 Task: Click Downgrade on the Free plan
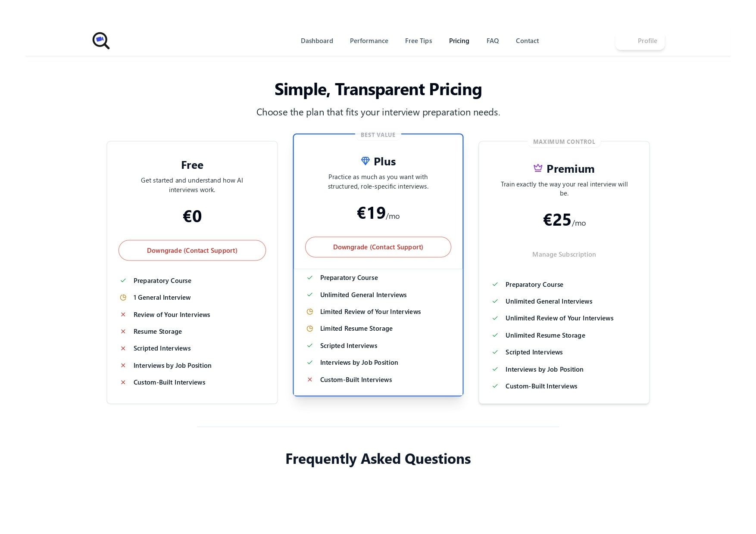click(x=192, y=250)
